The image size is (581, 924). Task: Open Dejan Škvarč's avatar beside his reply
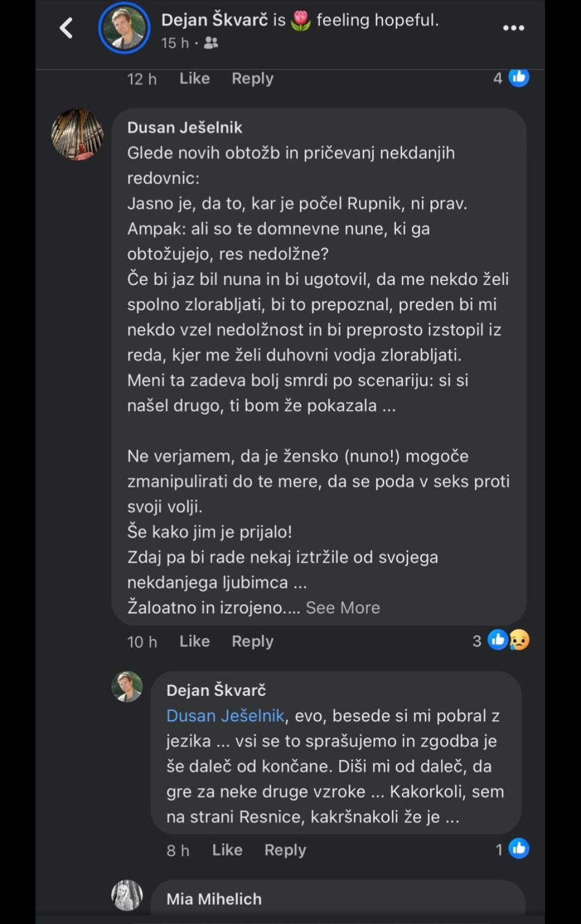click(127, 686)
